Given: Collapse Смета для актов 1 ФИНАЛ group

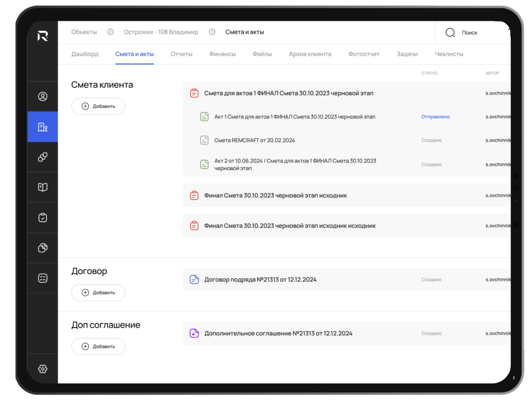Looking at the screenshot, I should pyautogui.click(x=288, y=93).
